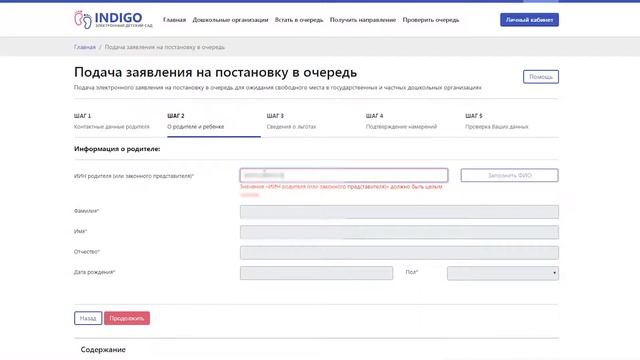Open Личный кабинет

529,20
